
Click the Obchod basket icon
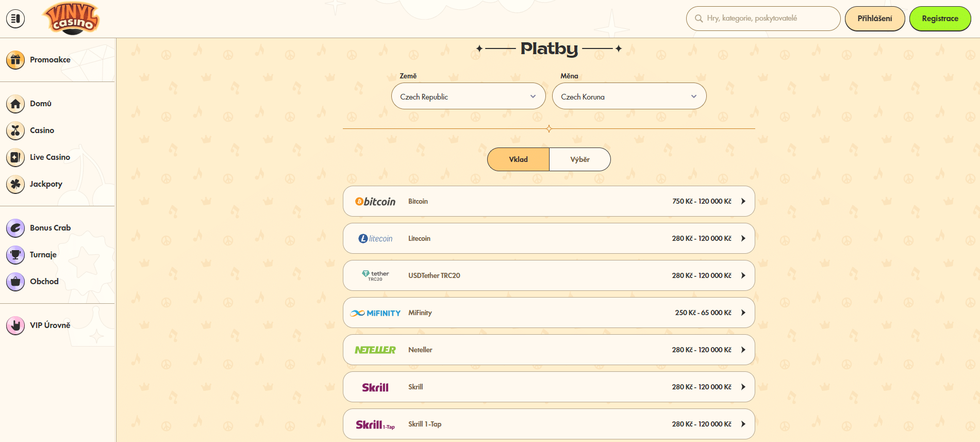pos(15,282)
